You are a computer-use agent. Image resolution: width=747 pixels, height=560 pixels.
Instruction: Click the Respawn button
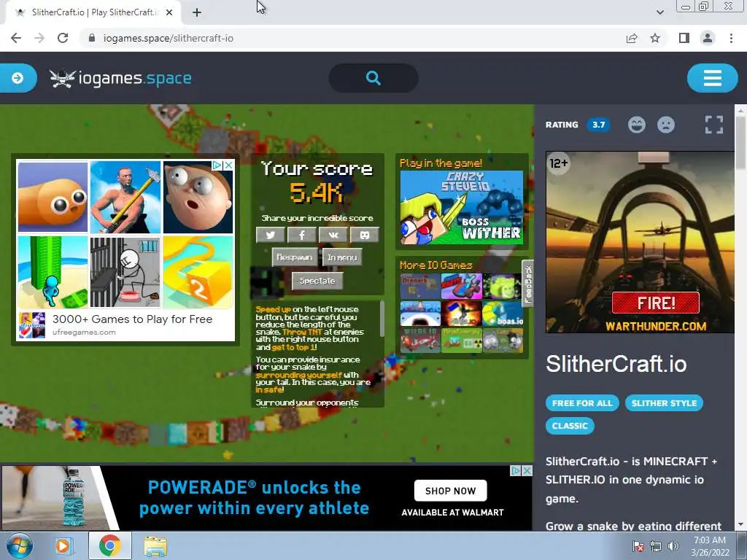coord(295,257)
